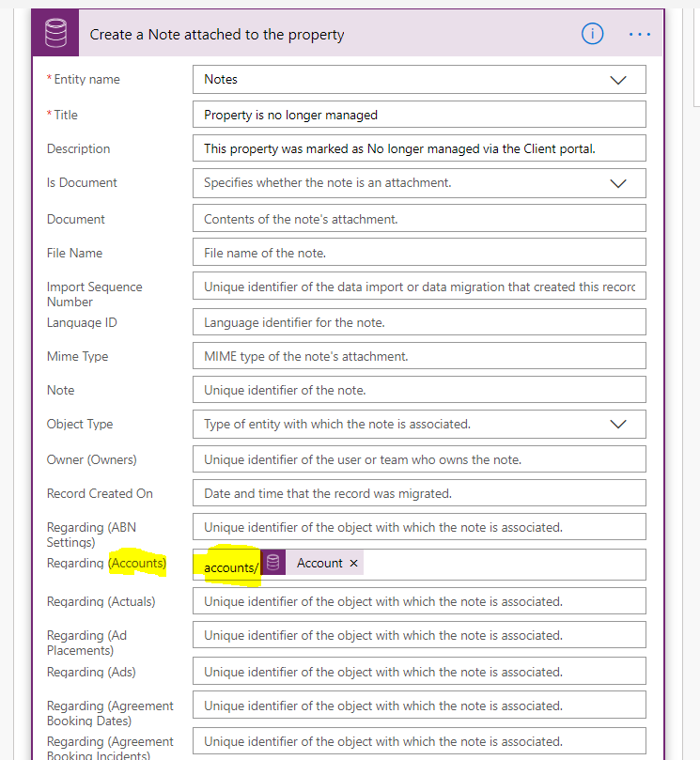Select the Account dynamic content token
The image size is (700, 760).
click(319, 564)
